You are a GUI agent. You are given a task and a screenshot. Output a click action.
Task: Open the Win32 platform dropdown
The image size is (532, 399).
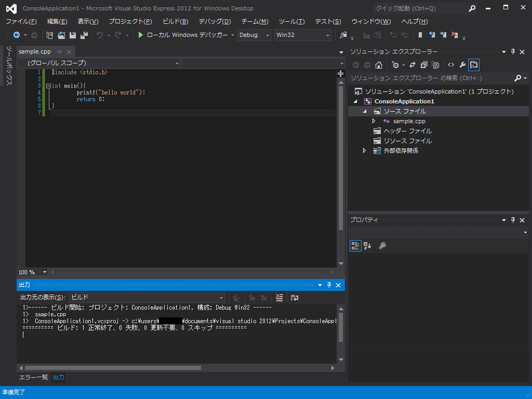(x=303, y=35)
